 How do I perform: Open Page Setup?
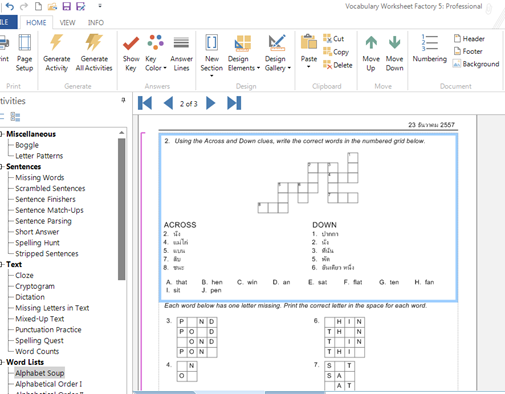(24, 53)
